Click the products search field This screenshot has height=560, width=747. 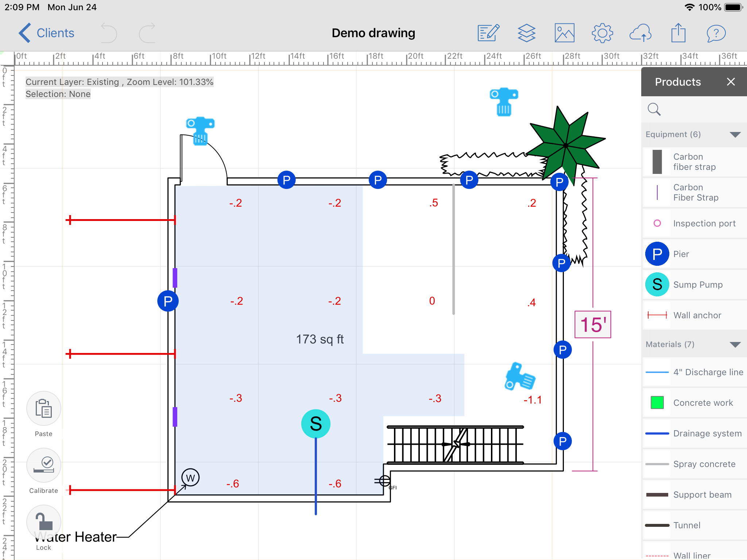point(694,109)
